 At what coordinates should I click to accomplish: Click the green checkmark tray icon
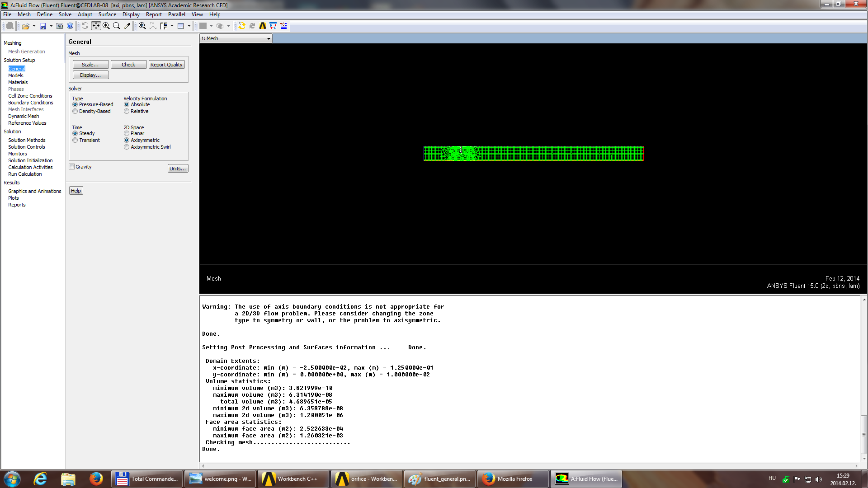click(x=786, y=479)
